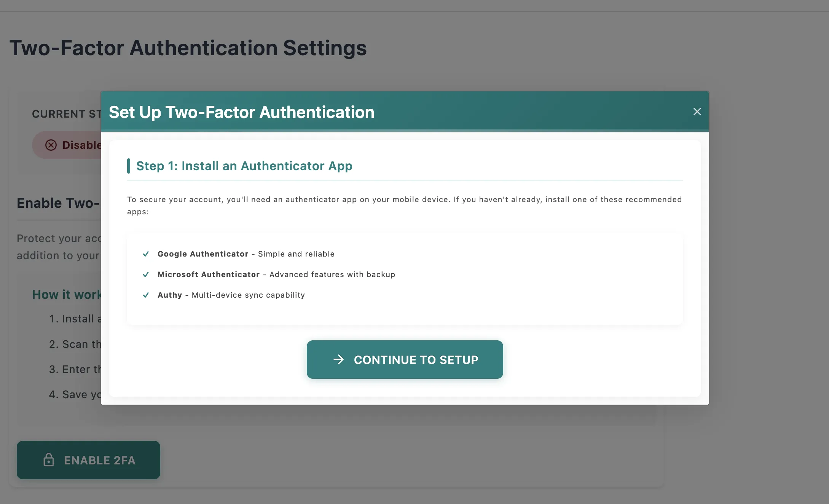
Task: Click the circled X icon next to Disabled status
Action: 51,145
